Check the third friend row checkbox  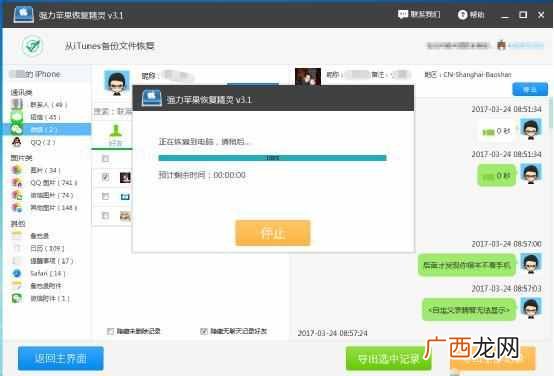tap(105, 196)
